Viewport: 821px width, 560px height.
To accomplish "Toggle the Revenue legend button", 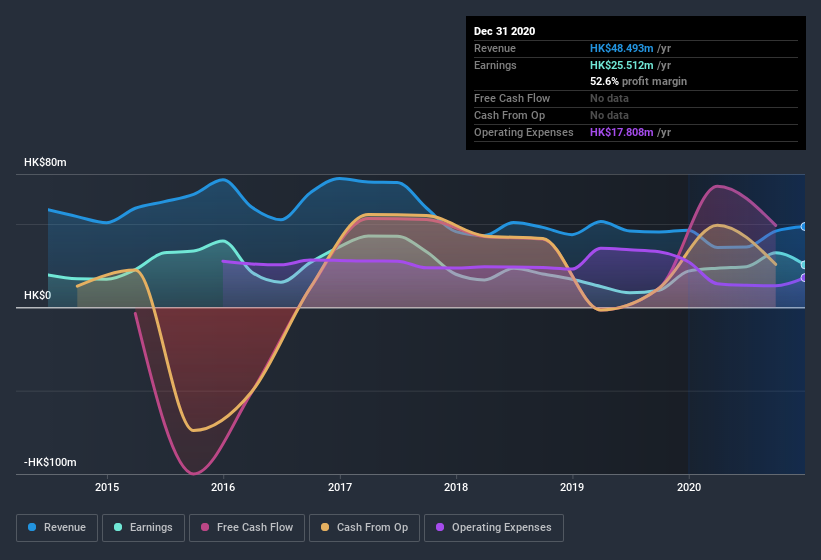I will [x=57, y=528].
